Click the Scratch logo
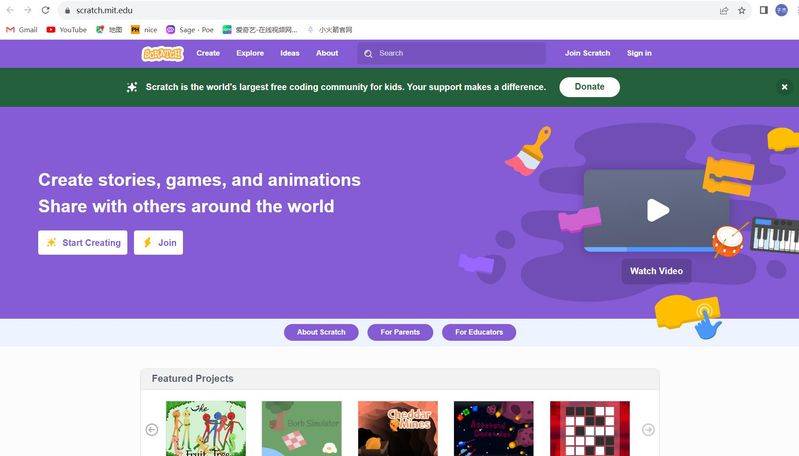The height and width of the screenshot is (456, 799). click(163, 53)
